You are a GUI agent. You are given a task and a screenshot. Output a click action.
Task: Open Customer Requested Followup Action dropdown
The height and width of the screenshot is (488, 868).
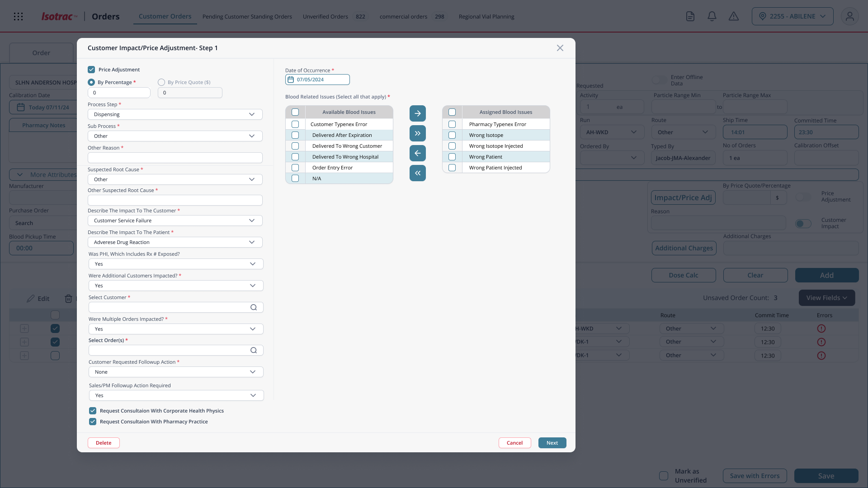point(176,372)
